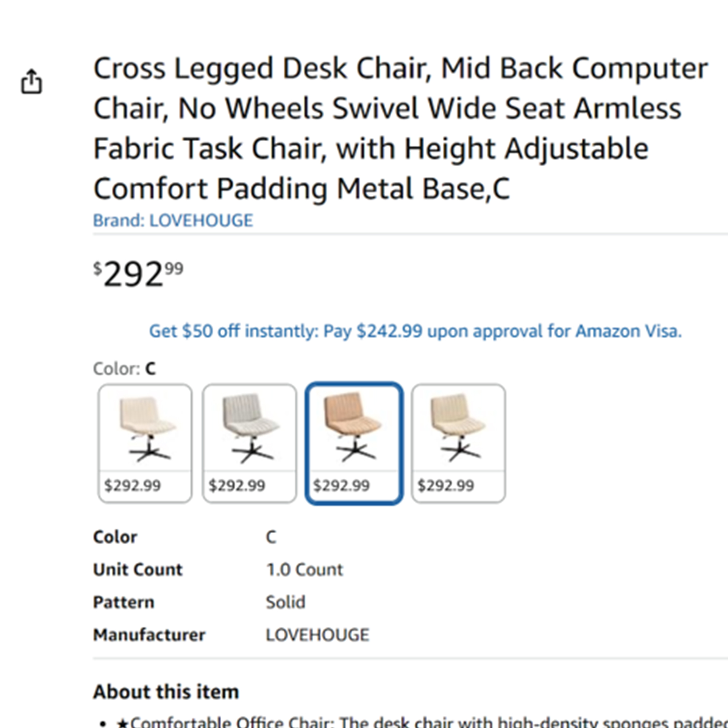The height and width of the screenshot is (728, 728).
Task: Click the Pattern attribute label
Action: click(124, 602)
